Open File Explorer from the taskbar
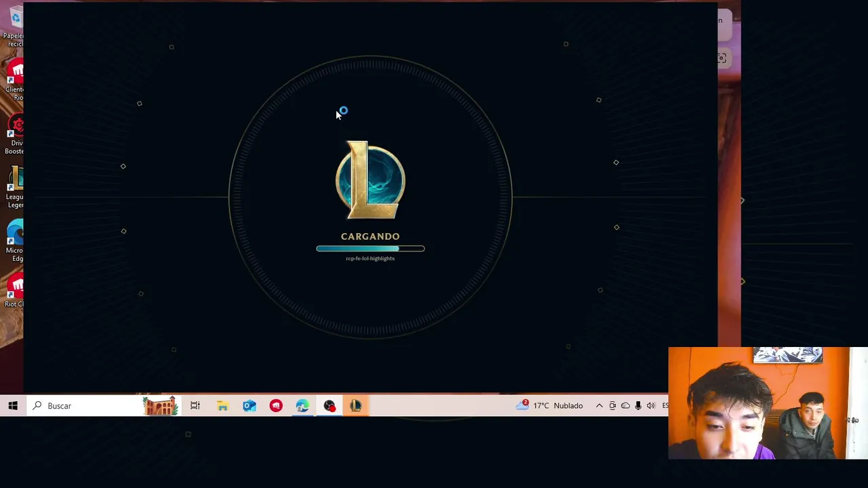This screenshot has width=868, height=488. point(222,405)
